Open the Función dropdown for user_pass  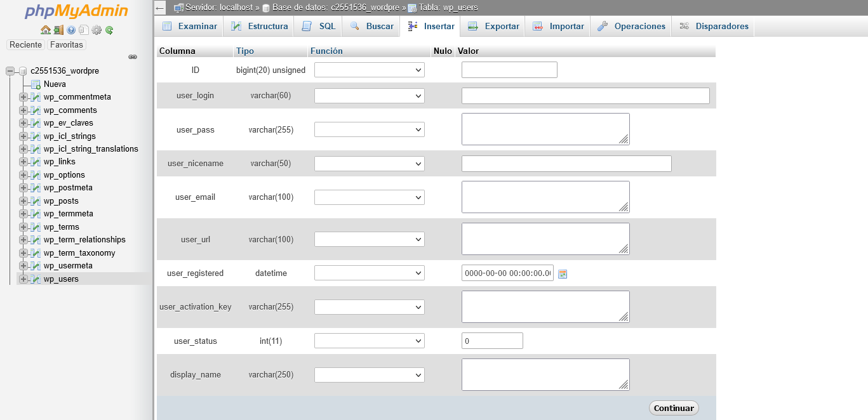point(369,129)
